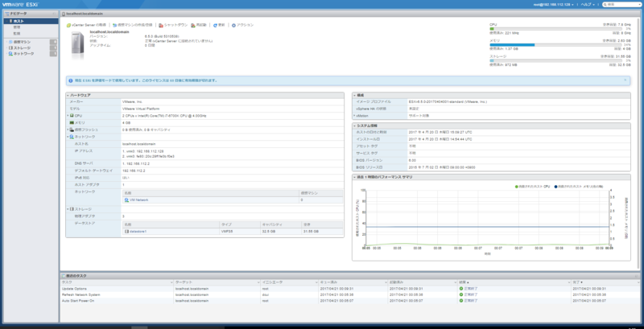Open the Target column header dropdown
This screenshot has width=644, height=329.
pyautogui.click(x=258, y=282)
